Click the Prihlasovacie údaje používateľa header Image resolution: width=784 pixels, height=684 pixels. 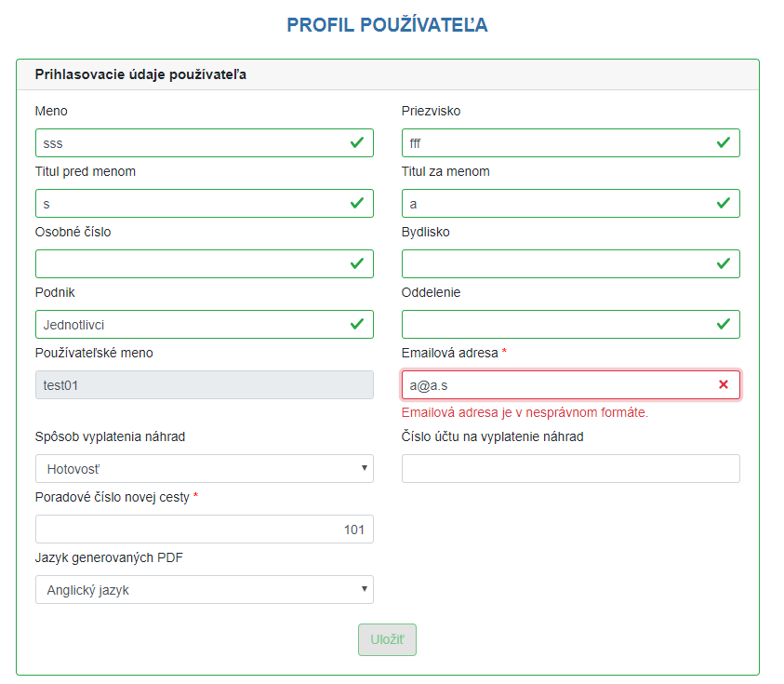140,74
